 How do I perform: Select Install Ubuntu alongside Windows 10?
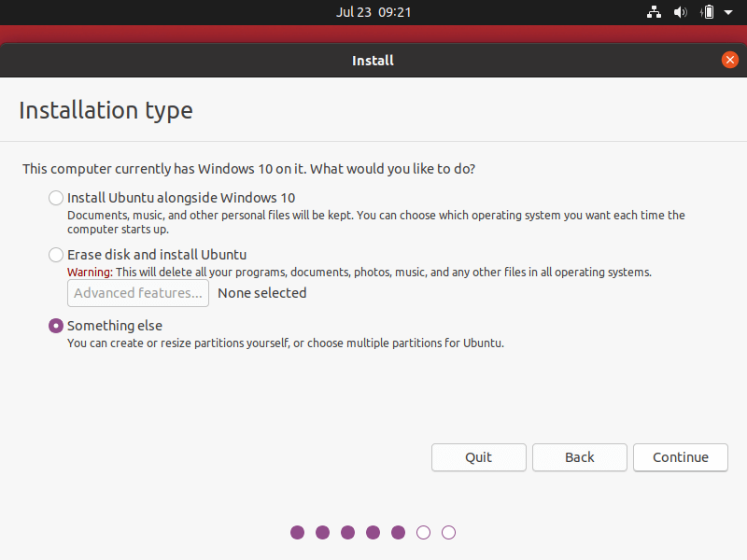[x=55, y=198]
